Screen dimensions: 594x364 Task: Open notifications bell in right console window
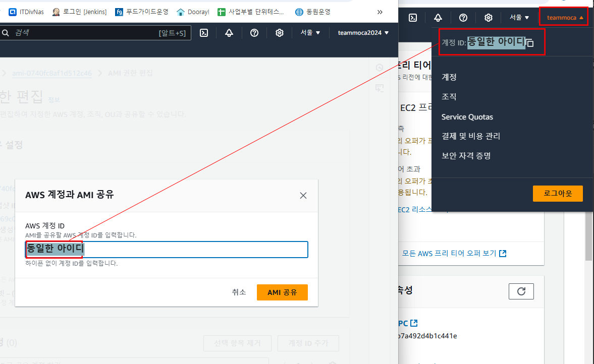pyautogui.click(x=438, y=18)
